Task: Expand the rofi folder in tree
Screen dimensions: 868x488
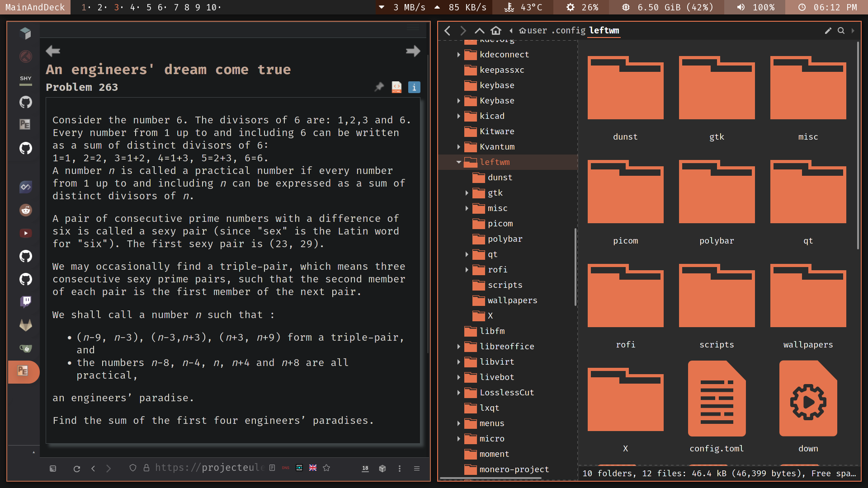Action: tap(467, 270)
